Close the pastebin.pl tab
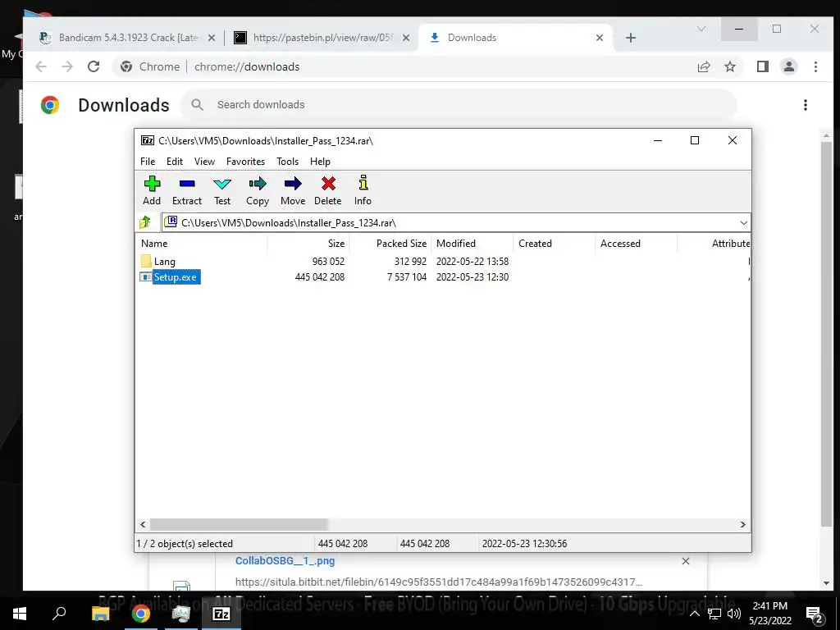This screenshot has height=630, width=840. coord(406,38)
